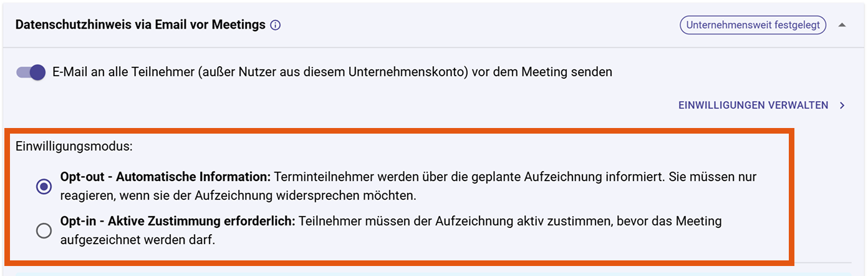The height and width of the screenshot is (276, 868).
Task: Toggle the E-Mail an alle Teilnehmer switch
Action: pos(31,72)
